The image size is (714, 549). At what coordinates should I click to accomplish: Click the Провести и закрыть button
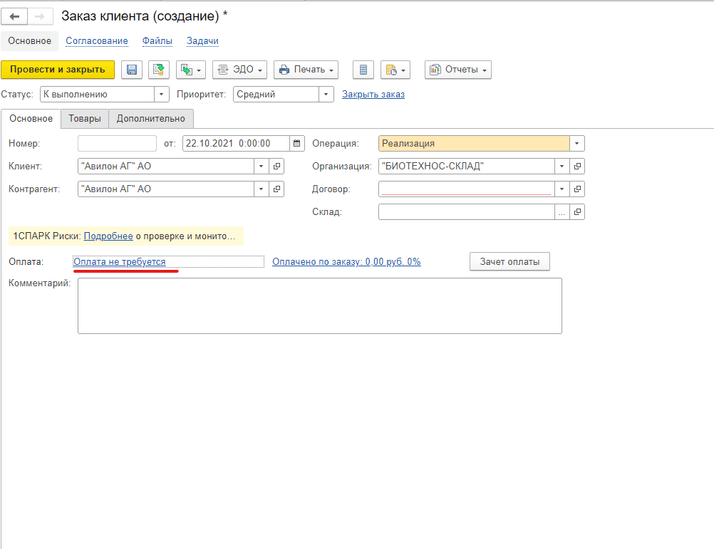tap(58, 70)
